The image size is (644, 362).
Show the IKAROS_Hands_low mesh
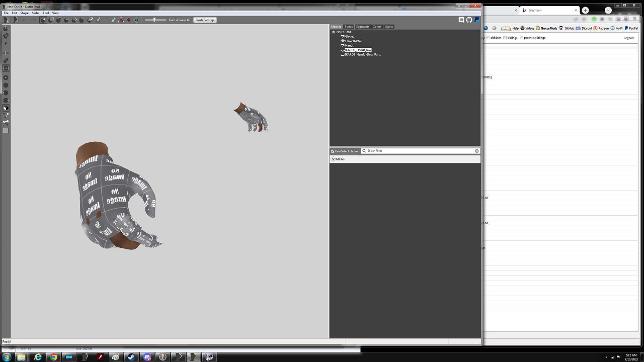[x=343, y=50]
